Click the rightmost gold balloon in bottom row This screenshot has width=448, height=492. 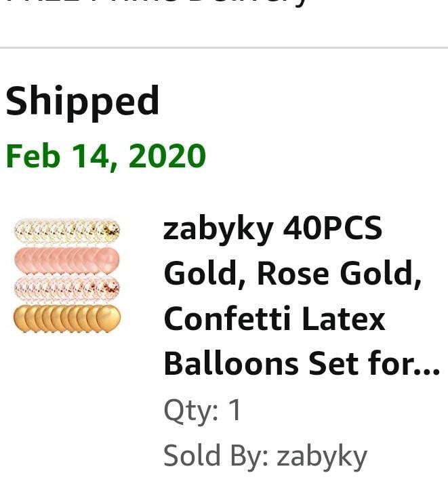(x=108, y=318)
